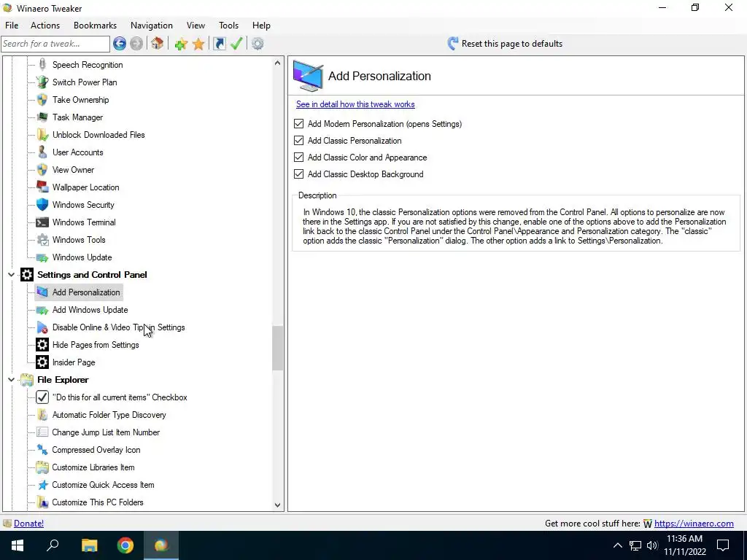Click the Hide Pages from Settings gear icon

pos(42,345)
